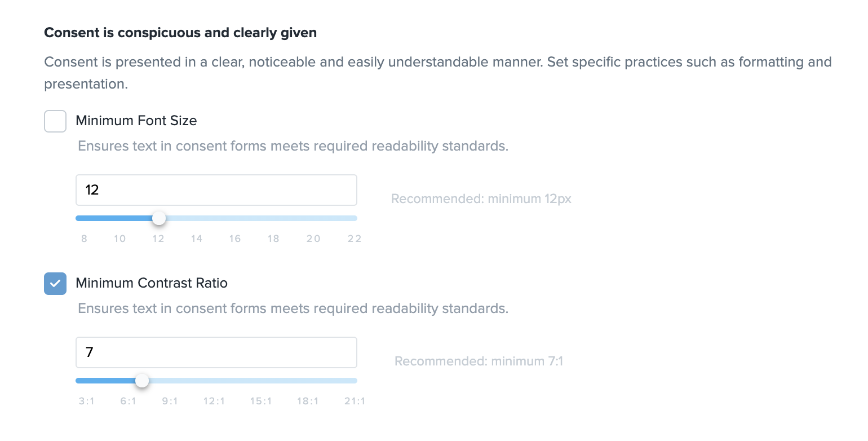Click the contrast ratio slider handle
Viewport: 868px width, 441px height.
point(142,381)
